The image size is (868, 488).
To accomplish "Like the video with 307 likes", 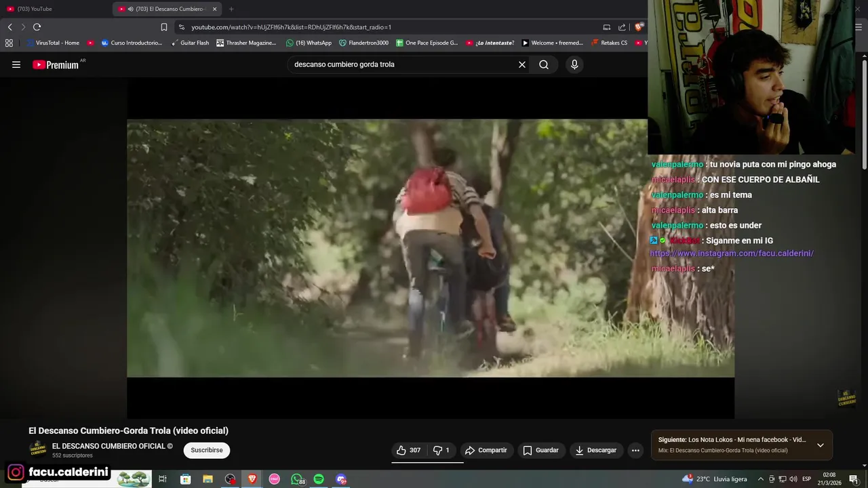I will [409, 450].
